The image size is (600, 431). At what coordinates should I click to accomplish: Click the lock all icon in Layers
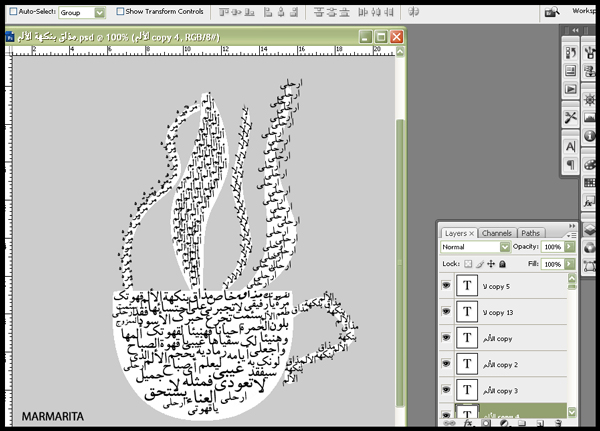(502, 264)
